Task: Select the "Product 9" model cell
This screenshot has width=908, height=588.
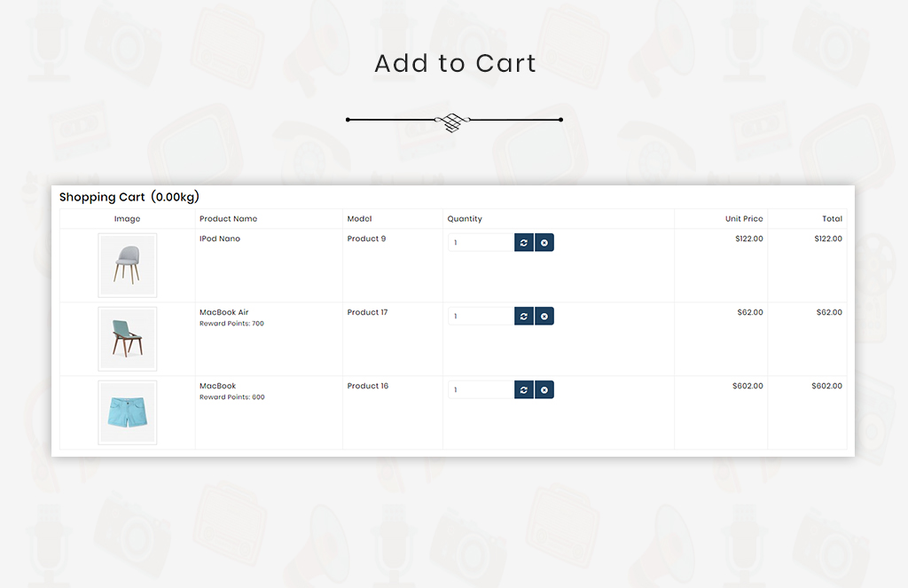Action: click(x=366, y=239)
